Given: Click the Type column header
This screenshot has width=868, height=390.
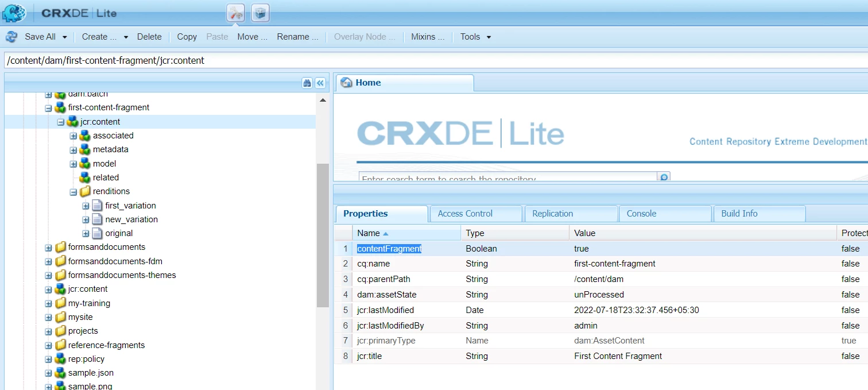Looking at the screenshot, I should [x=515, y=233].
